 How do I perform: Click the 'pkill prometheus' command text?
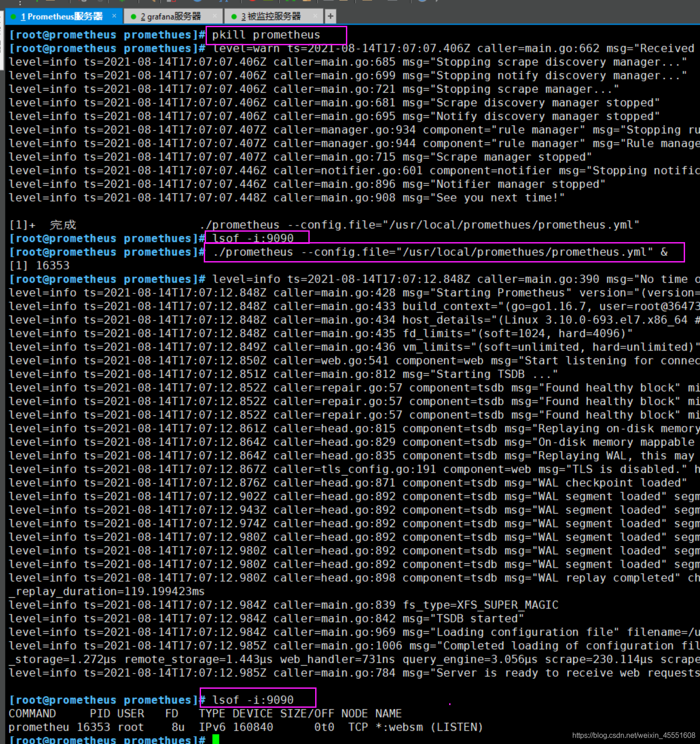[x=266, y=35]
